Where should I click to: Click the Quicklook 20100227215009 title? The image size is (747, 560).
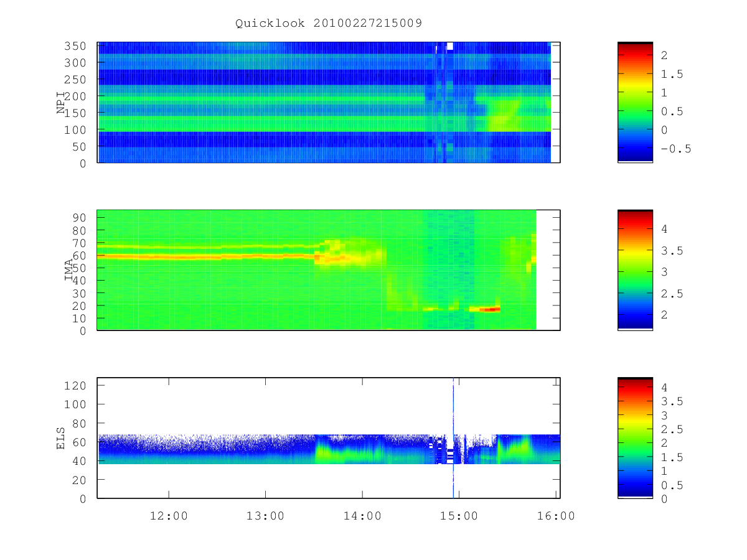coord(329,24)
